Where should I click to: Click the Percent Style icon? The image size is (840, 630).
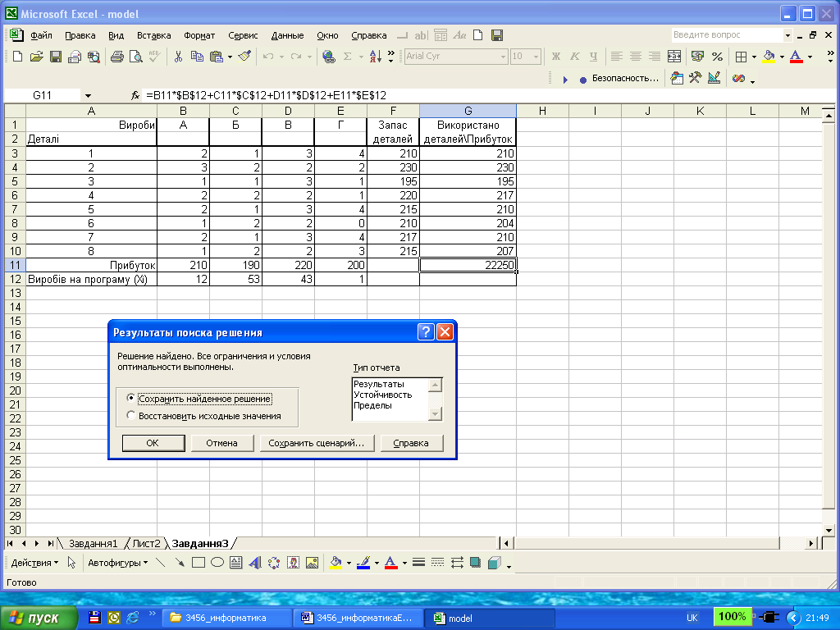[717, 57]
